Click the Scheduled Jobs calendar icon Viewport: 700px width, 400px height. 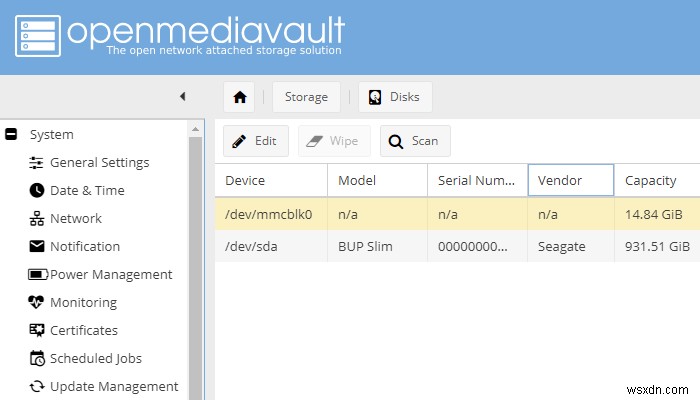tap(37, 358)
